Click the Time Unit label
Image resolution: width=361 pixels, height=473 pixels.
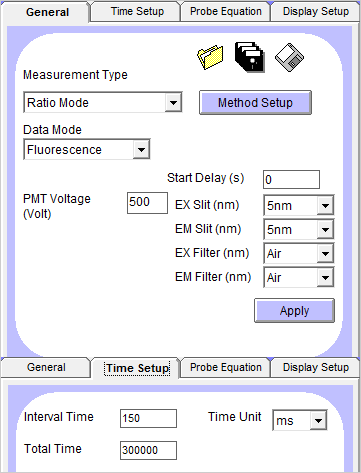(x=235, y=417)
